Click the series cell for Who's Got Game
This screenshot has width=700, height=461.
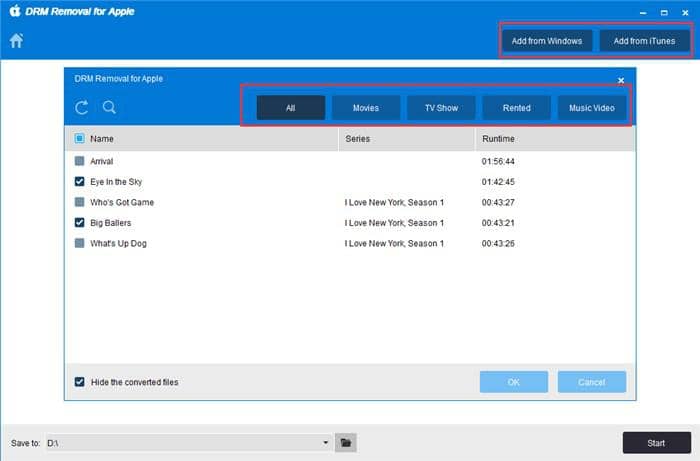tap(394, 202)
